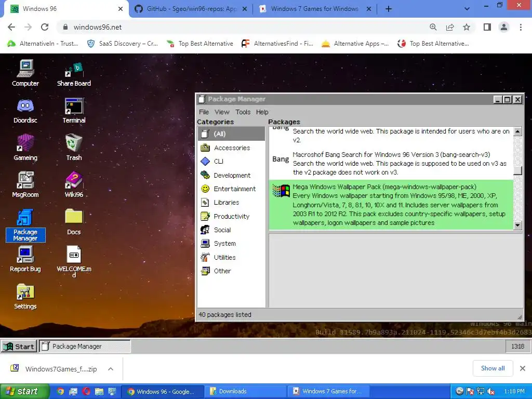Reload the windows96.net page
532x399 pixels.
(45, 27)
